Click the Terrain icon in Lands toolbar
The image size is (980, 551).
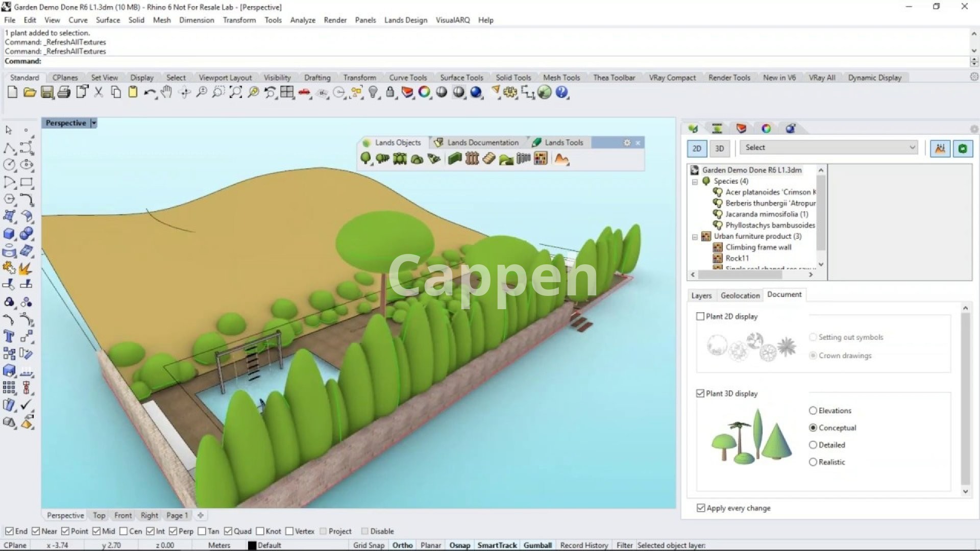point(561,159)
